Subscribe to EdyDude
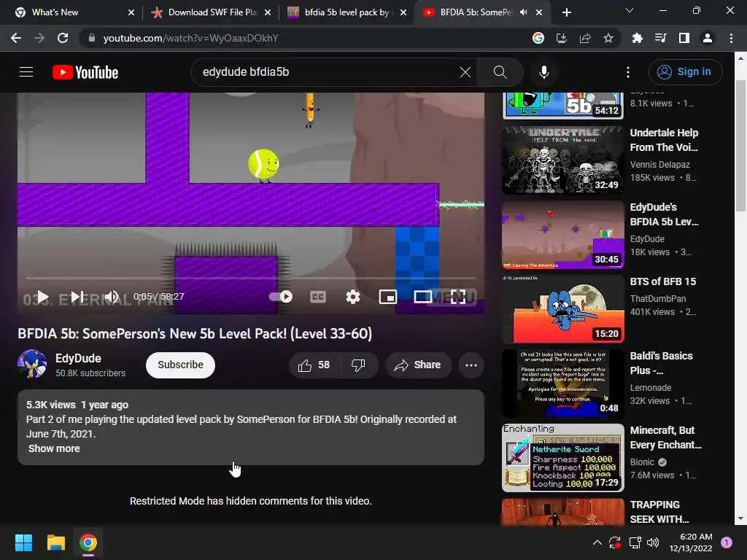Viewport: 747px width, 560px height. pos(181,365)
